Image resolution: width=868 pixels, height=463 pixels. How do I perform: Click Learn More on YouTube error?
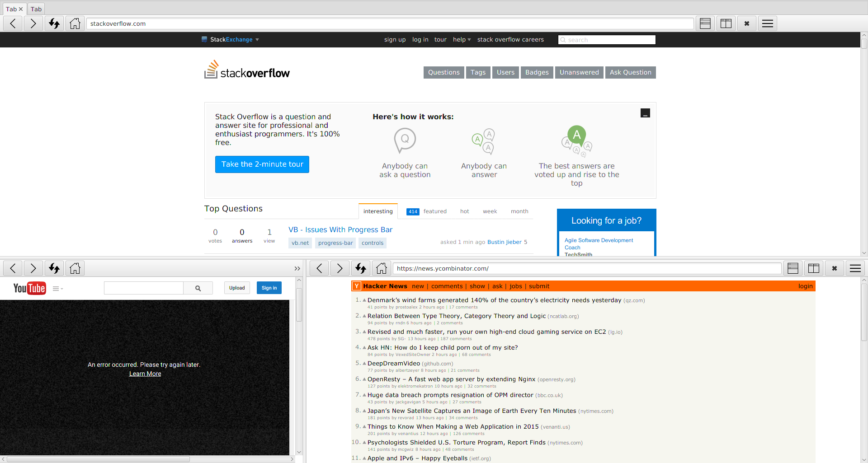click(145, 374)
